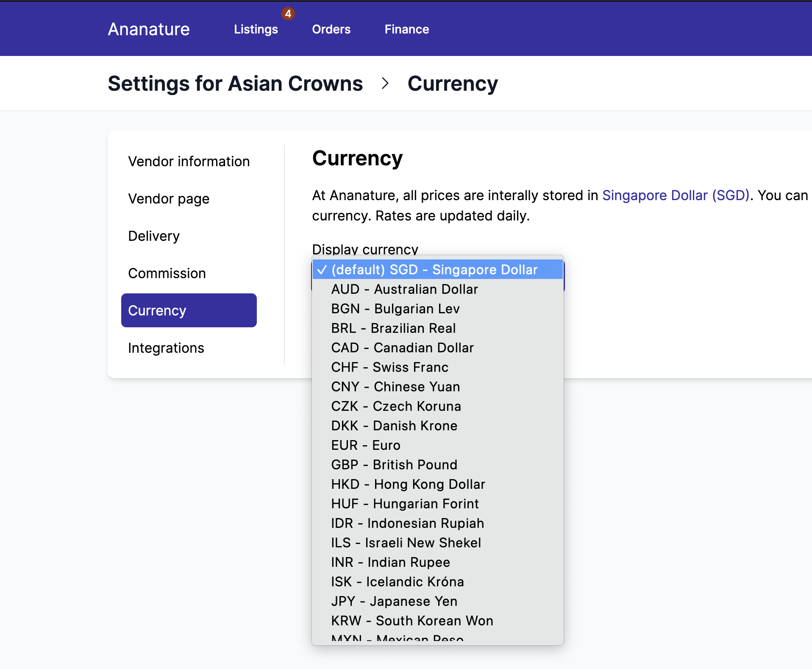The height and width of the screenshot is (669, 812).
Task: Open the Orders menu
Action: tap(331, 30)
